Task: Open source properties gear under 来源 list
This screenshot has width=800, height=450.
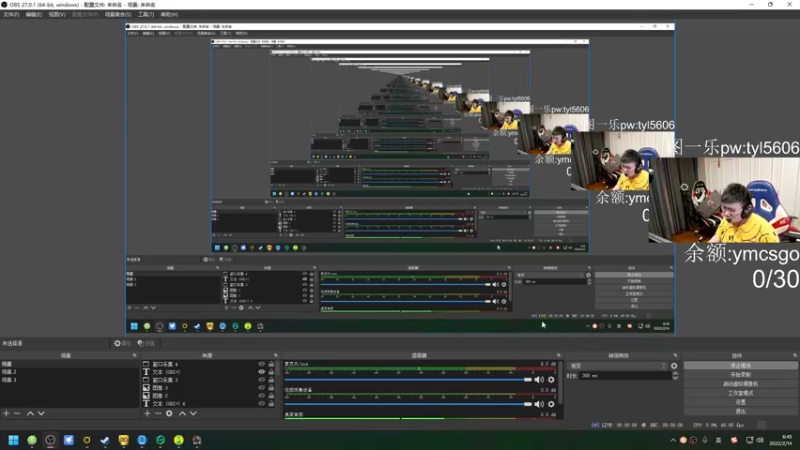Action: (169, 413)
